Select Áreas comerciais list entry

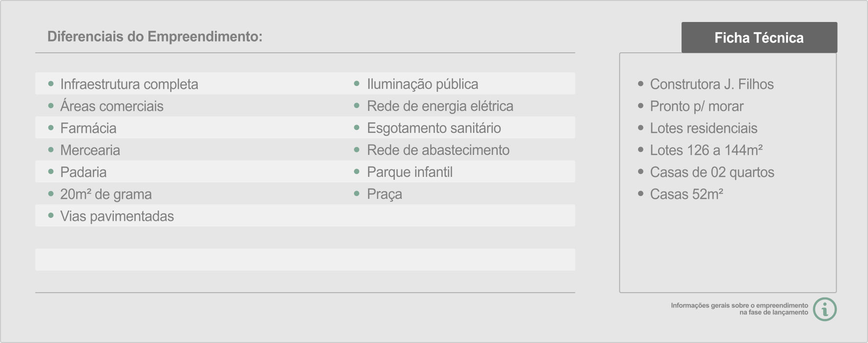point(112,106)
